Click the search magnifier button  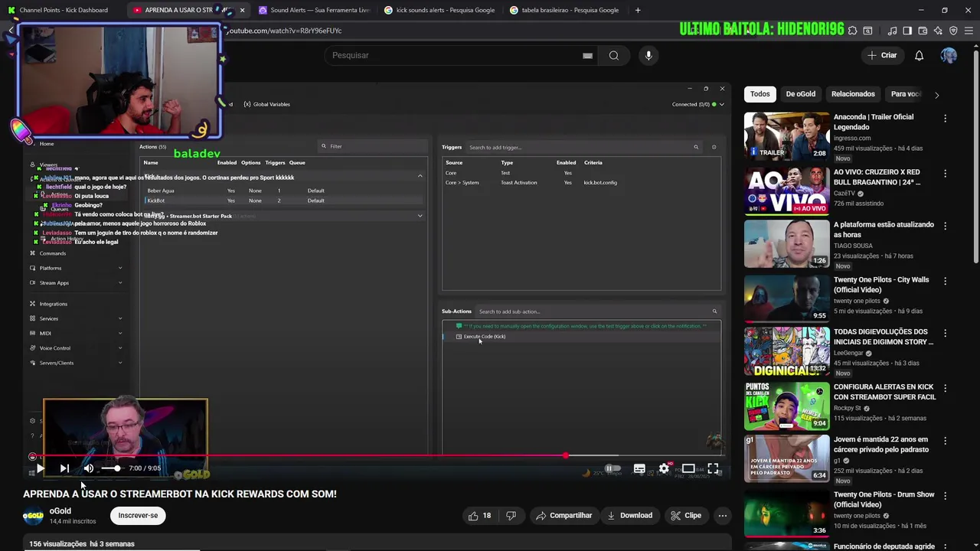[613, 55]
